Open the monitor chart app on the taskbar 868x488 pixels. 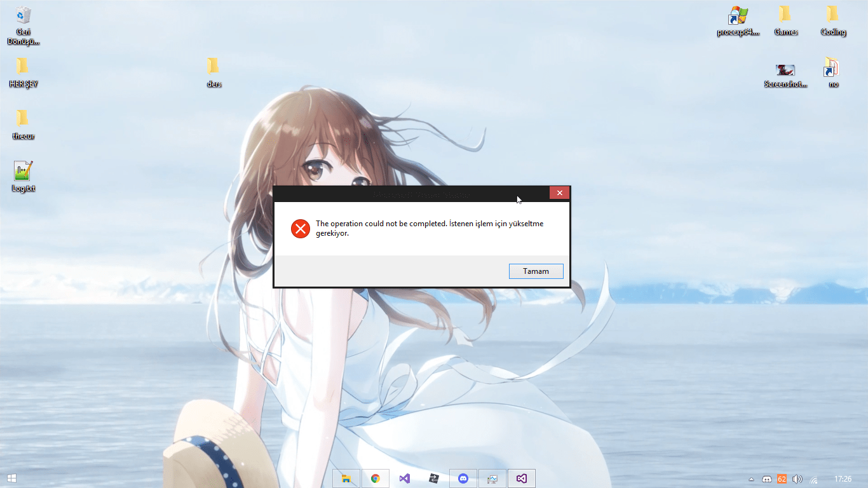click(x=492, y=478)
